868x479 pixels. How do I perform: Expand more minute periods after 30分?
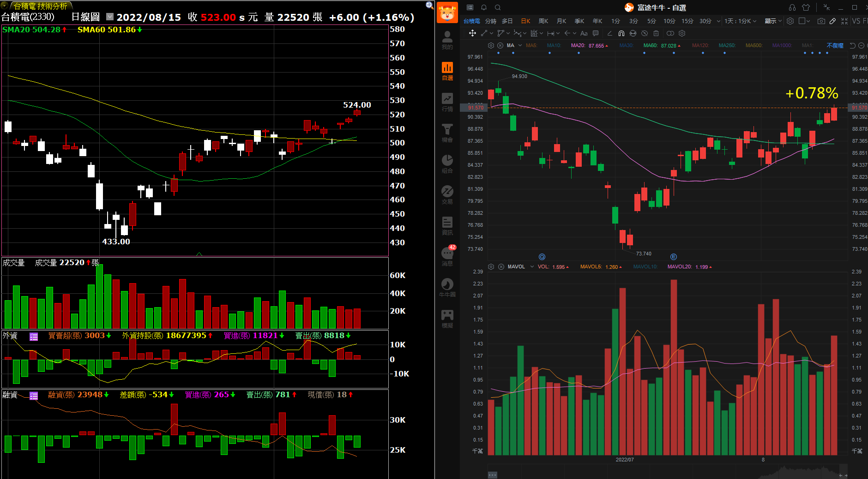point(718,21)
